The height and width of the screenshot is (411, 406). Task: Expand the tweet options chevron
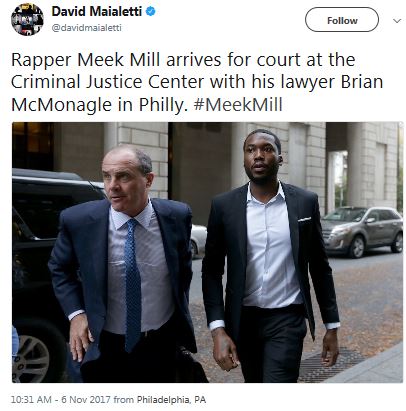click(397, 21)
